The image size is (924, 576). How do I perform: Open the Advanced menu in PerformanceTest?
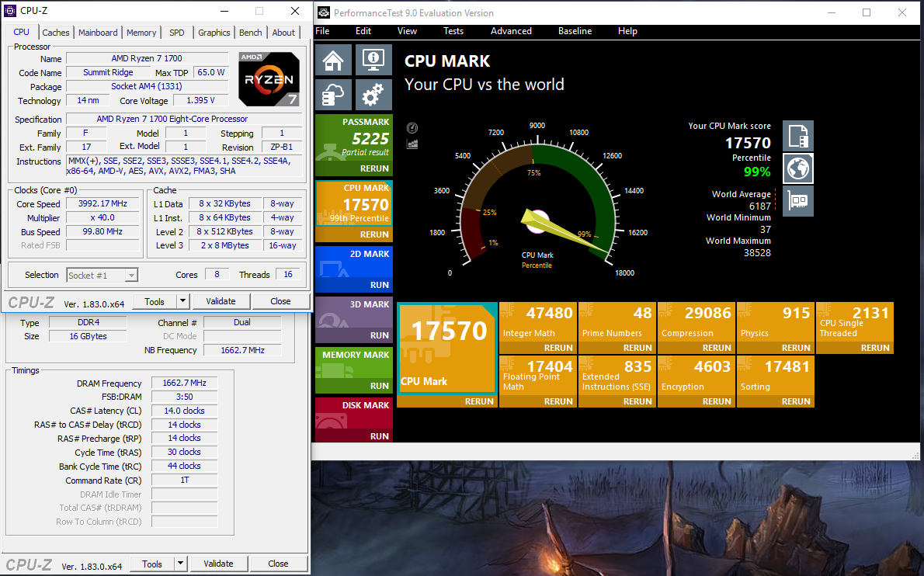point(511,31)
